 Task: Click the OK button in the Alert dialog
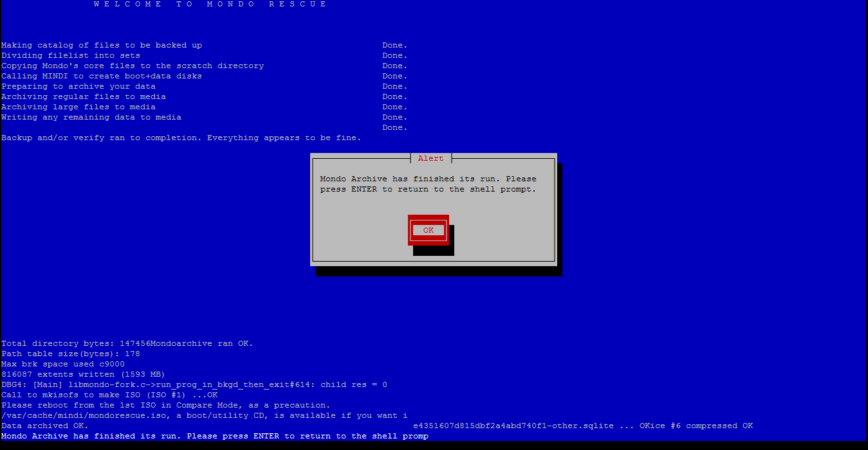pyautogui.click(x=429, y=230)
